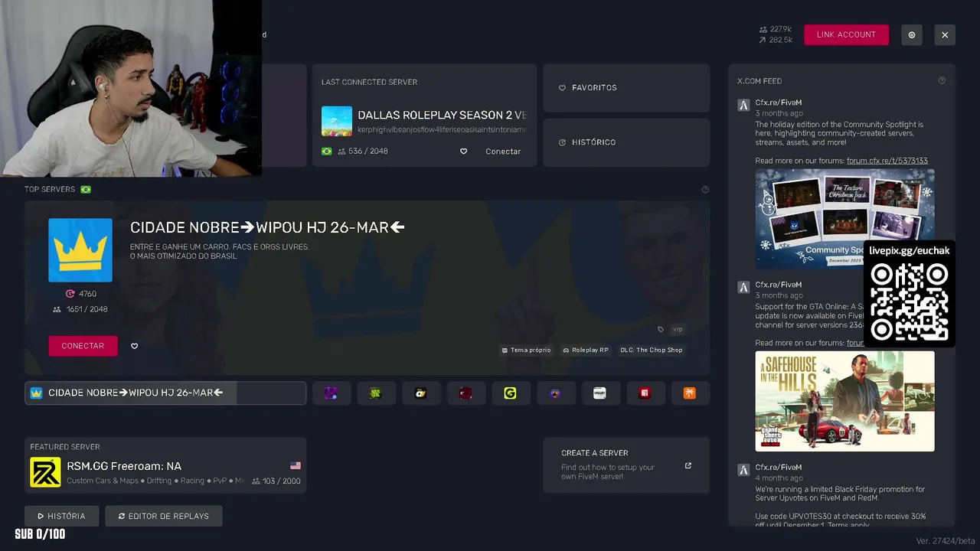Click the 1651 / 2048 players count
Image resolution: width=980 pixels, height=551 pixels.
point(80,309)
